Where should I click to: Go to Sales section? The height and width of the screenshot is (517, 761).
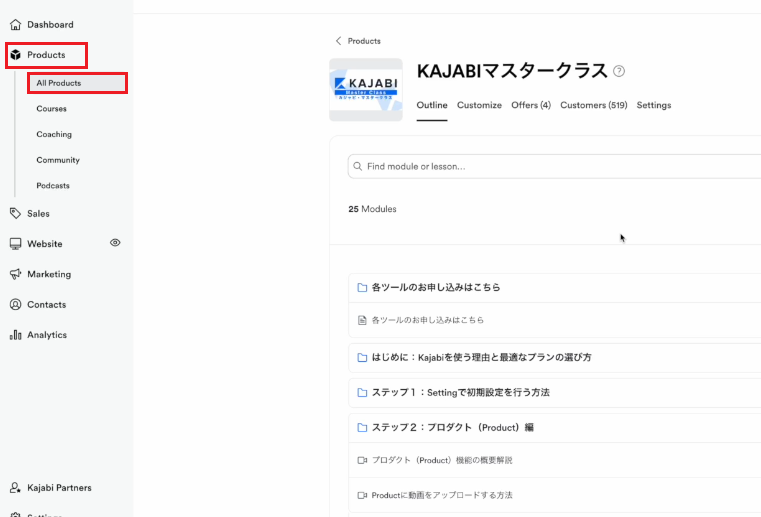pos(38,214)
